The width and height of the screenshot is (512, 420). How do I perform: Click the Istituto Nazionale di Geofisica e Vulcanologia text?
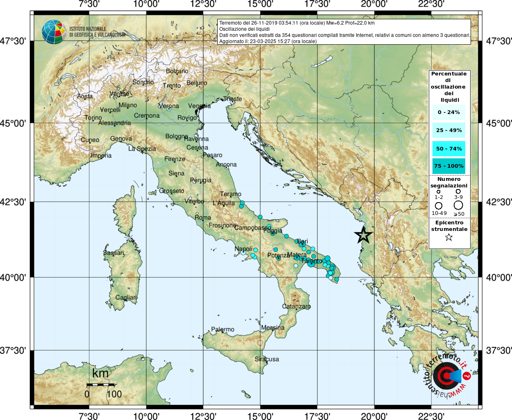(x=97, y=32)
